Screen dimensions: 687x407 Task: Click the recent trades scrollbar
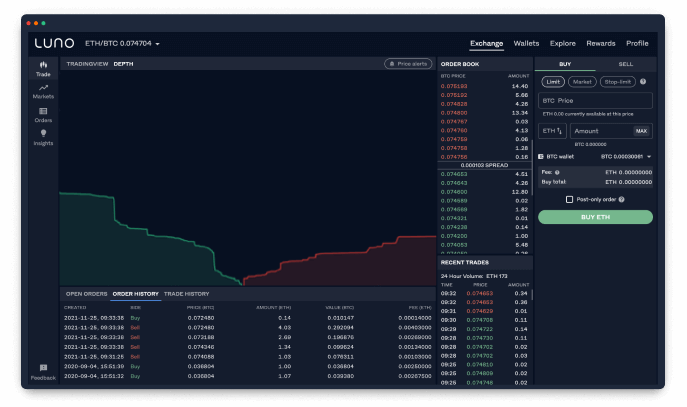click(x=532, y=294)
